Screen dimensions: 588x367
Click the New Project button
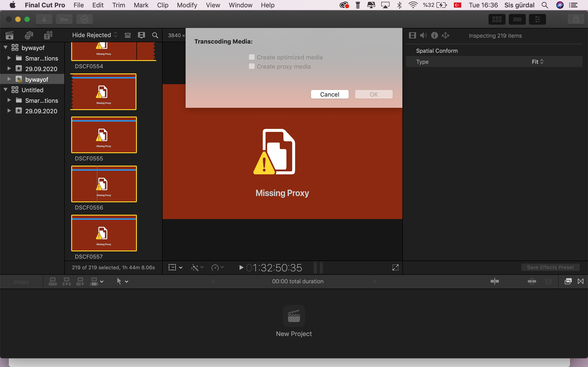coord(294,316)
